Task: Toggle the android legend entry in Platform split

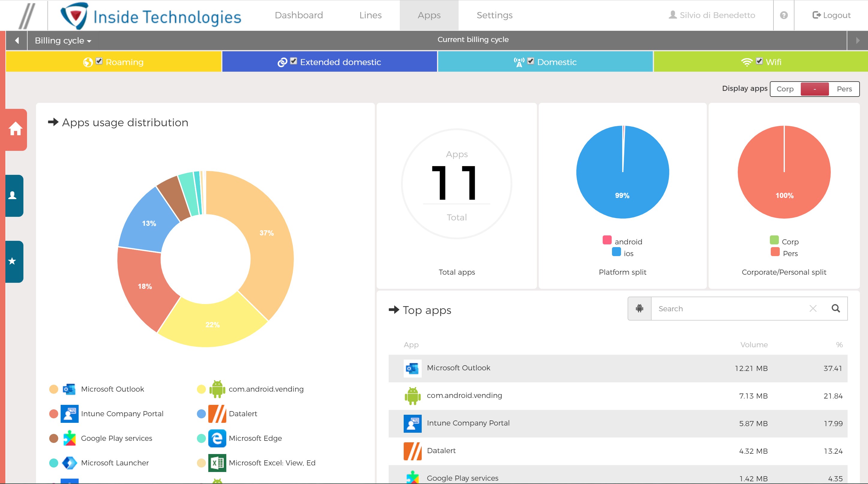Action: point(622,241)
